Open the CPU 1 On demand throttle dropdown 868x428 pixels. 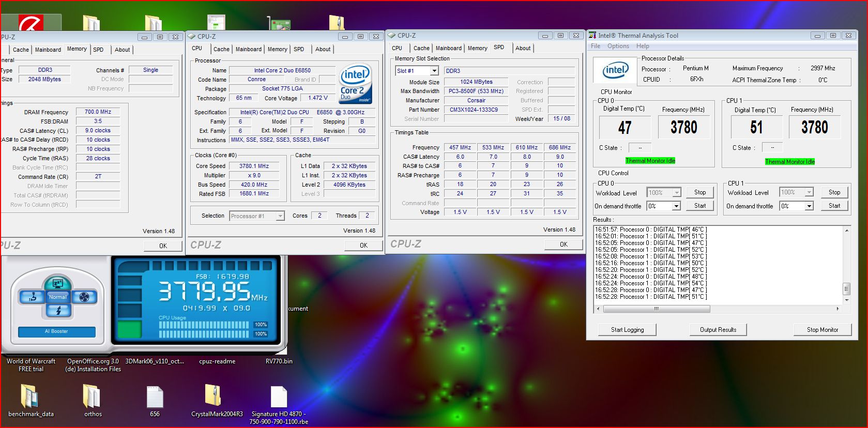coord(809,206)
